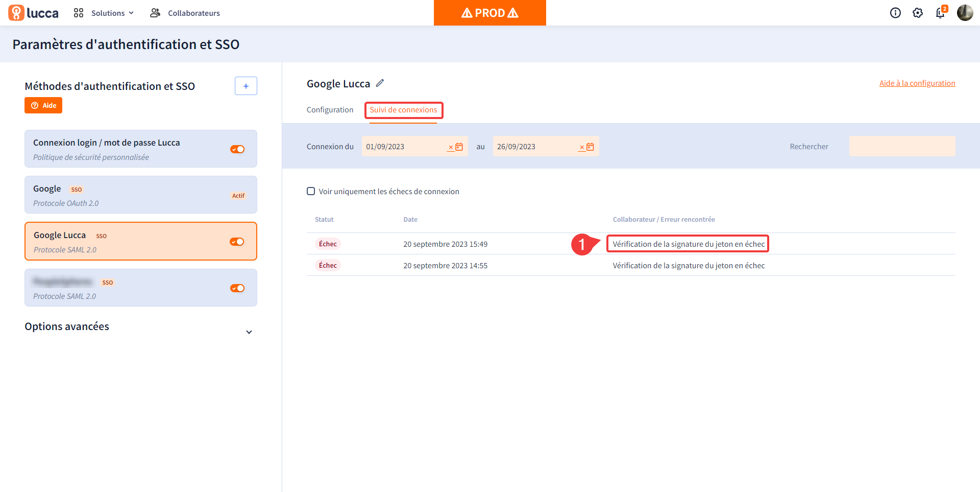Viewport: 980px width, 492px height.
Task: Click the date 20 septembre 2023 14:55
Action: tap(446, 266)
